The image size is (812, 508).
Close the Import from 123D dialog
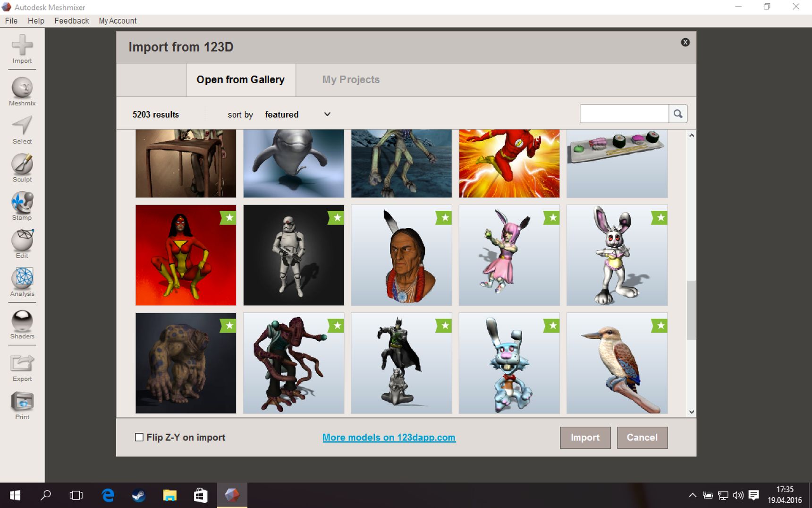(685, 43)
